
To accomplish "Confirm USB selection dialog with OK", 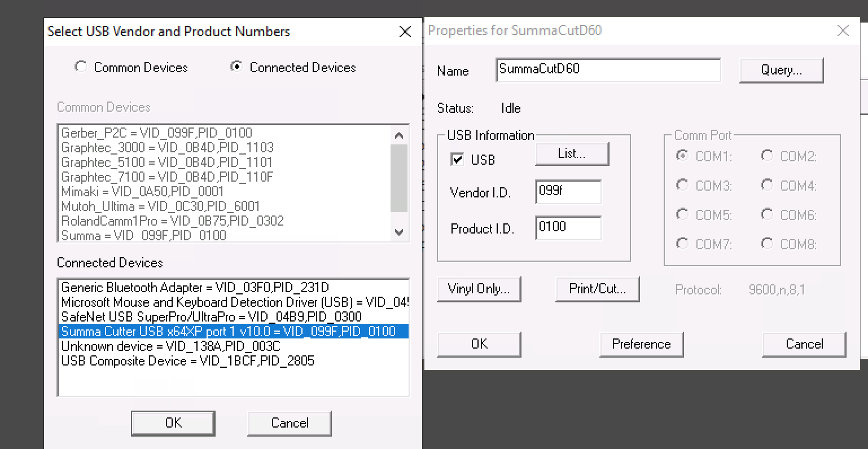I will click(173, 423).
